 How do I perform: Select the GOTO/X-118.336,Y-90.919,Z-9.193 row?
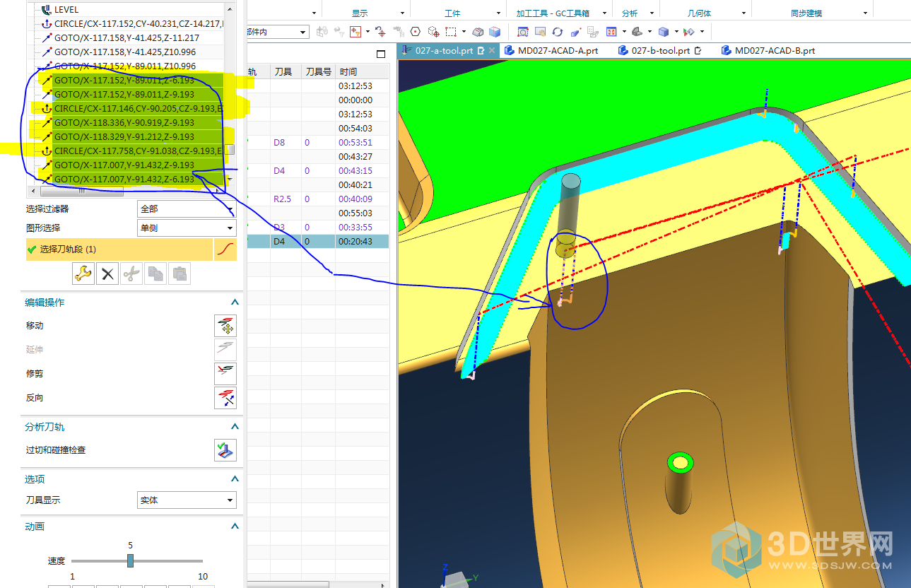click(x=124, y=123)
